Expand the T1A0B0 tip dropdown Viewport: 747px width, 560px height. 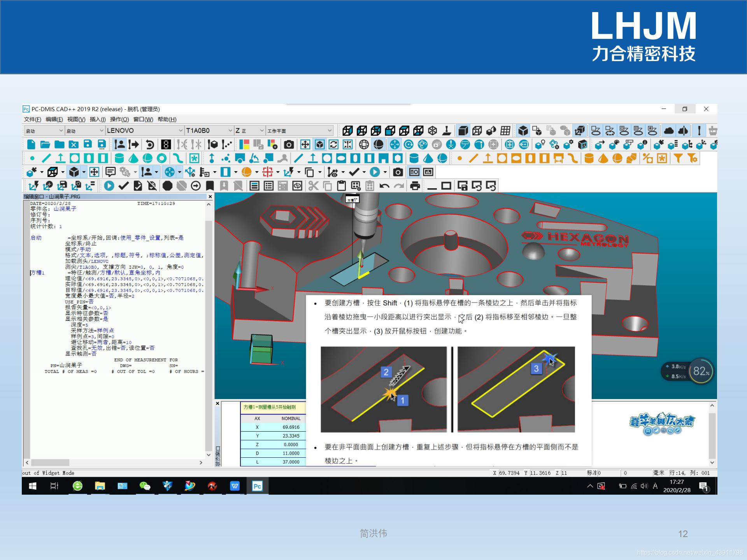230,131
